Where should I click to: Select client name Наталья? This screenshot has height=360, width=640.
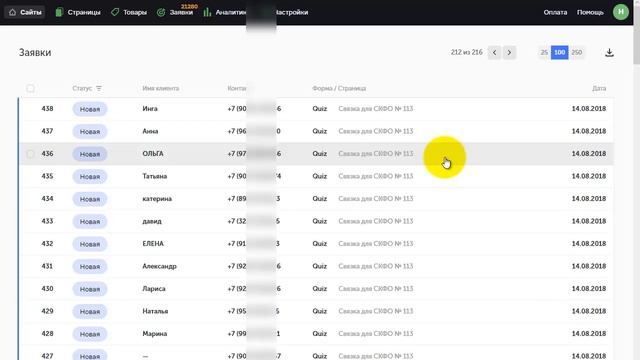[x=155, y=311]
